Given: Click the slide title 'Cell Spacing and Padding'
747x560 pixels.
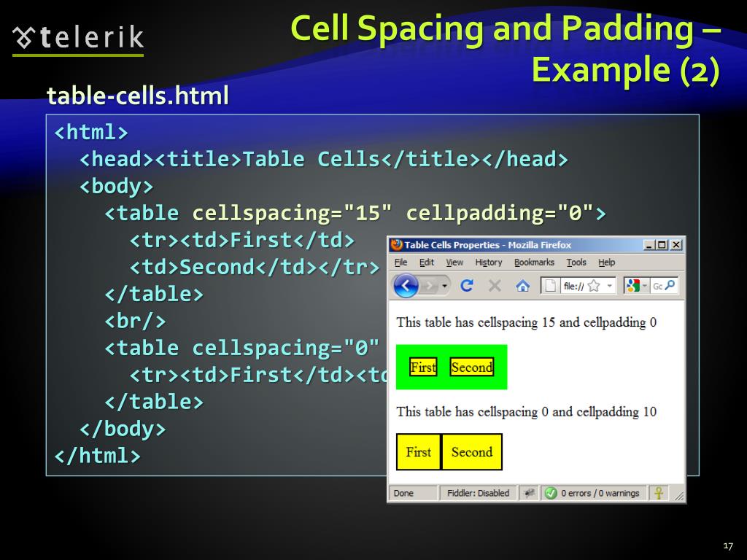Looking at the screenshot, I should coord(506,49).
